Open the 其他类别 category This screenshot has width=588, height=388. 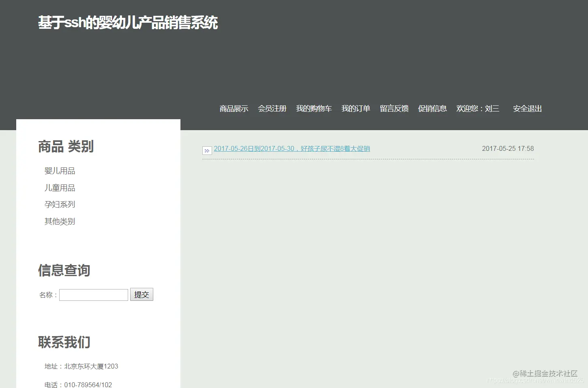coord(60,222)
